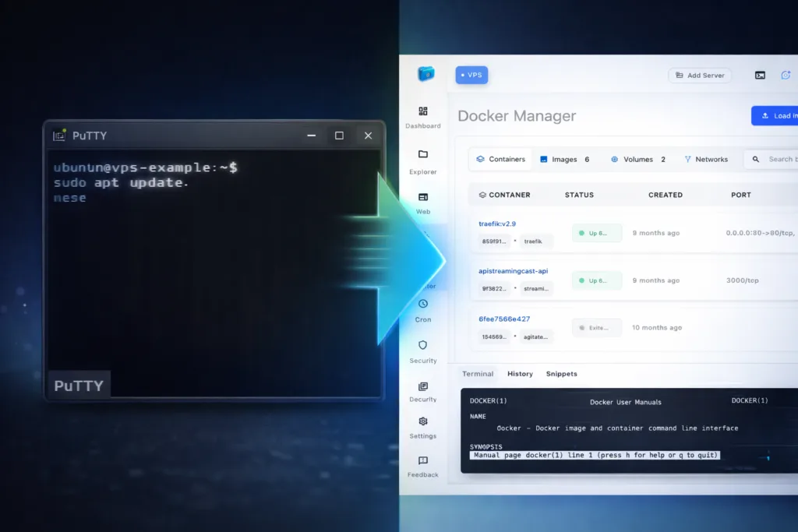The width and height of the screenshot is (798, 532).
Task: Open the Cron clock icon
Action: pos(423,304)
